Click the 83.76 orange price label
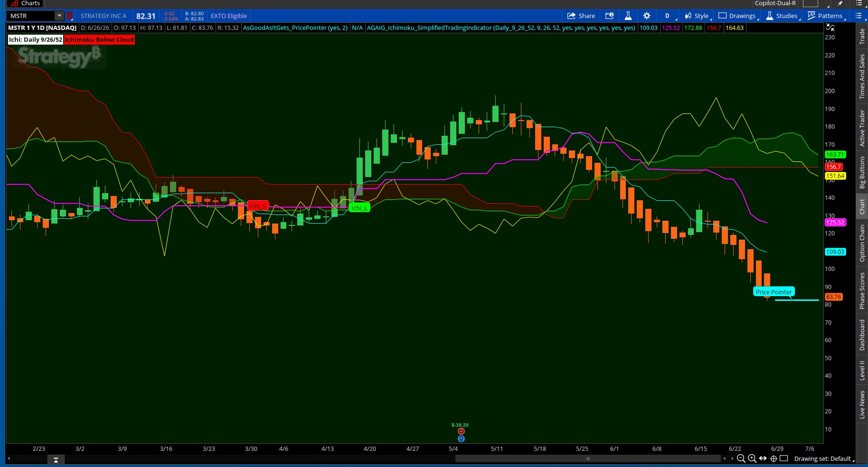The image size is (868, 467). 833,297
